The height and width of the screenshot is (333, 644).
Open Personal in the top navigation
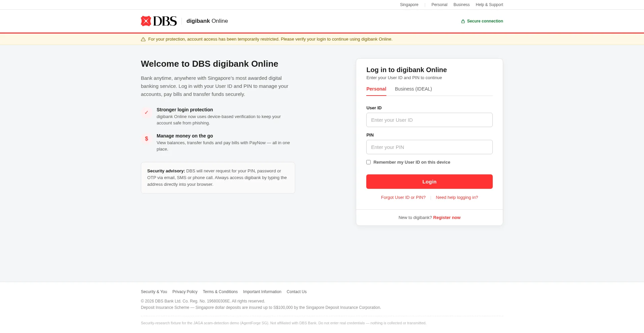[x=439, y=5]
